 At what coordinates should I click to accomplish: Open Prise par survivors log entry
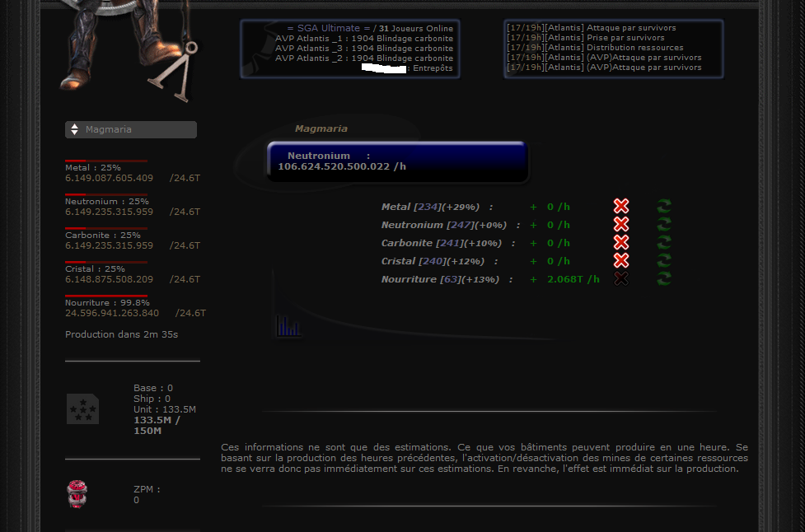click(586, 37)
